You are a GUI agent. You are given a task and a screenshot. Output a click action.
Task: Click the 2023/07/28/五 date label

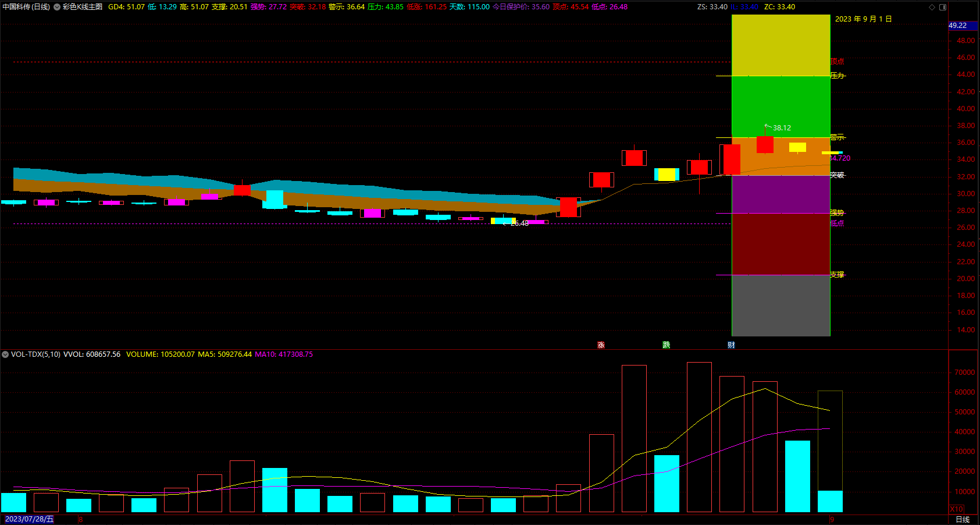coord(29,519)
